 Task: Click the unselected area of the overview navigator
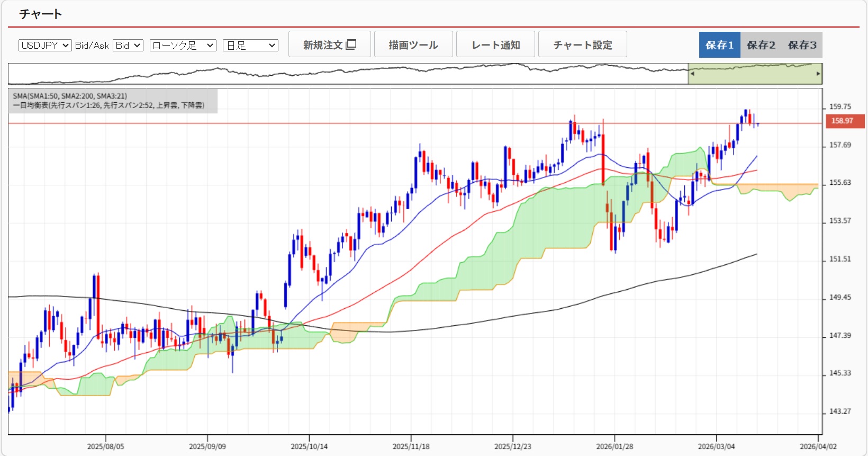(344, 74)
